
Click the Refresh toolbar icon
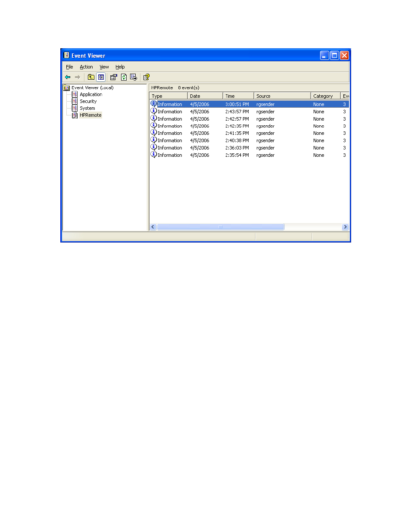coord(124,77)
